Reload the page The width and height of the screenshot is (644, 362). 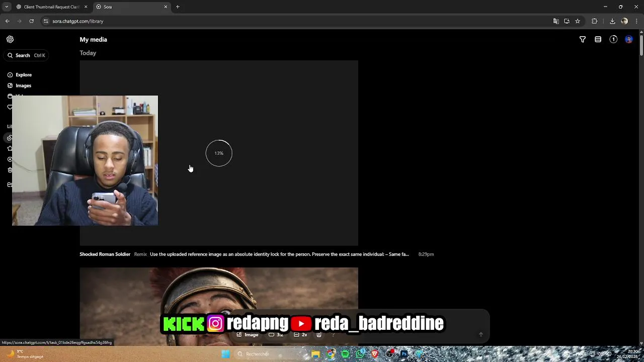(32, 21)
